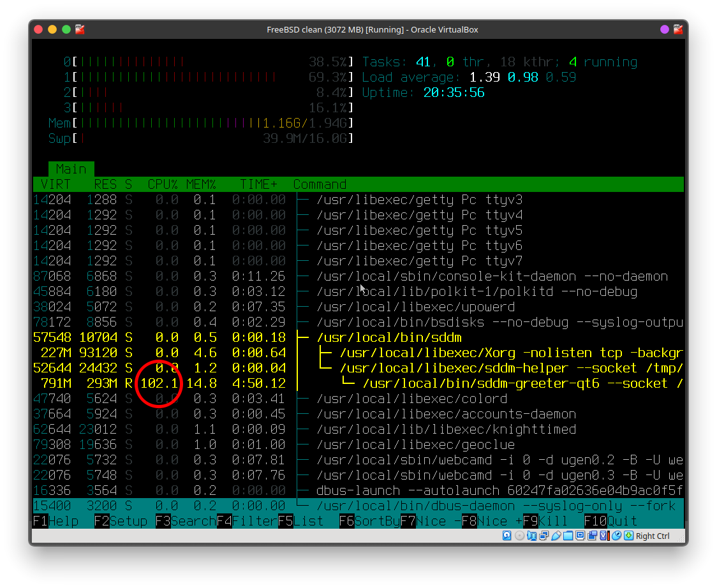Select the /usr/local/bin/sddm parent process row
Screen dimensions: 717x588
pyautogui.click(x=388, y=337)
